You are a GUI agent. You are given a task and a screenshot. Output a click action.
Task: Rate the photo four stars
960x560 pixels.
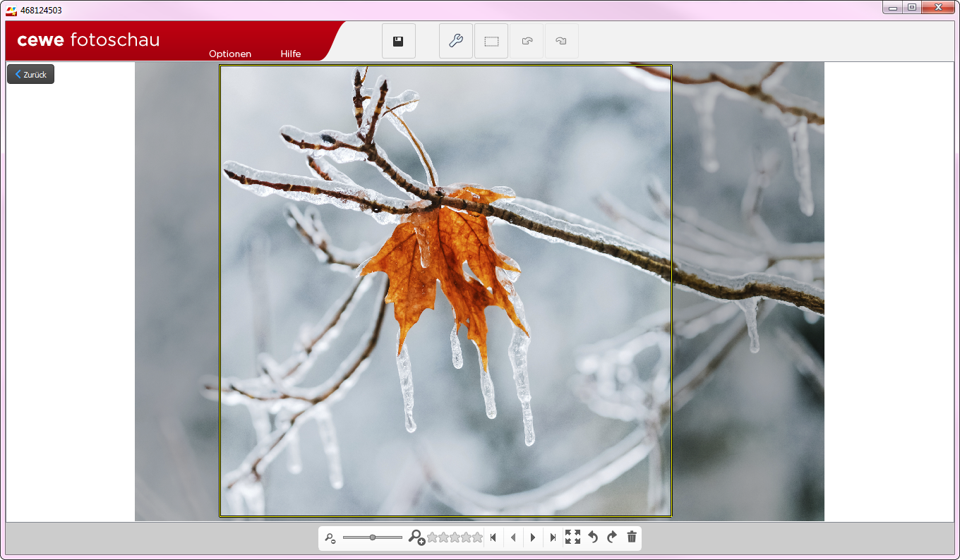466,537
